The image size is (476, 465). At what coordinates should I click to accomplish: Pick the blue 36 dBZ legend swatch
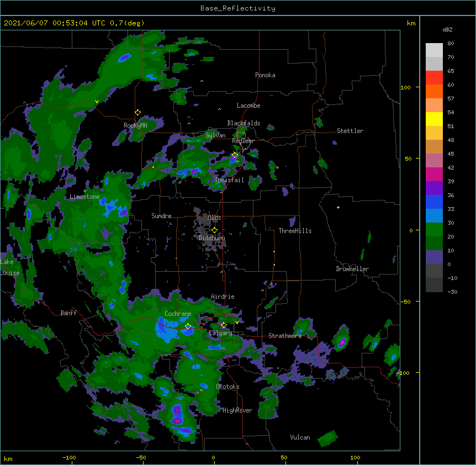(x=434, y=202)
